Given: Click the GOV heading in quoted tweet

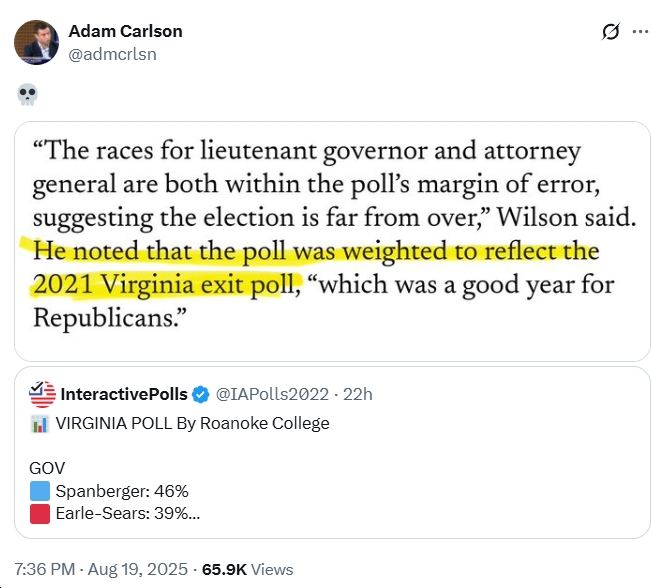Looking at the screenshot, I should tap(47, 468).
